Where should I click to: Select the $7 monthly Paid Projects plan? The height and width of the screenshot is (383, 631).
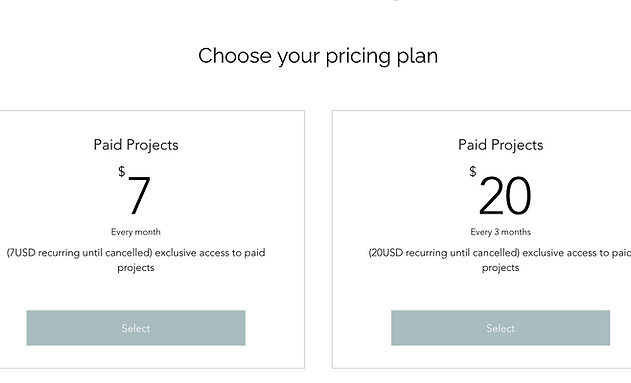click(x=136, y=328)
